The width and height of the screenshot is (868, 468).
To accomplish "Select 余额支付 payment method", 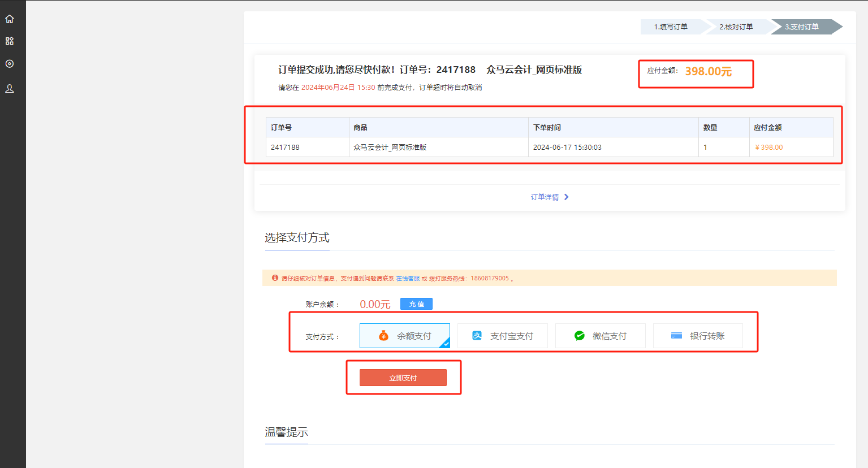I will point(405,336).
